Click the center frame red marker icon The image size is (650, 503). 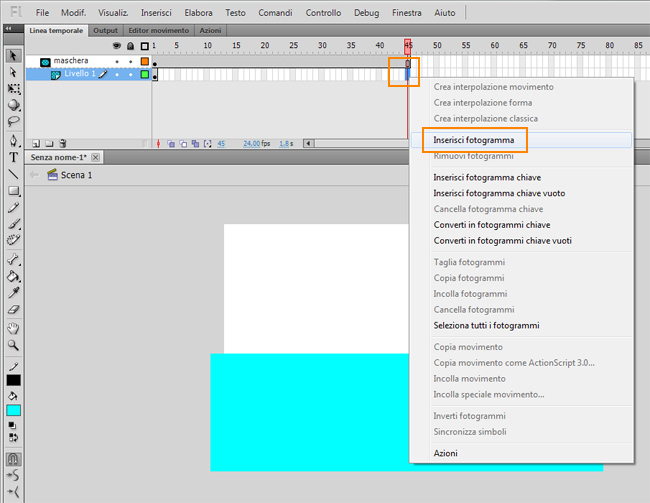coord(158,144)
